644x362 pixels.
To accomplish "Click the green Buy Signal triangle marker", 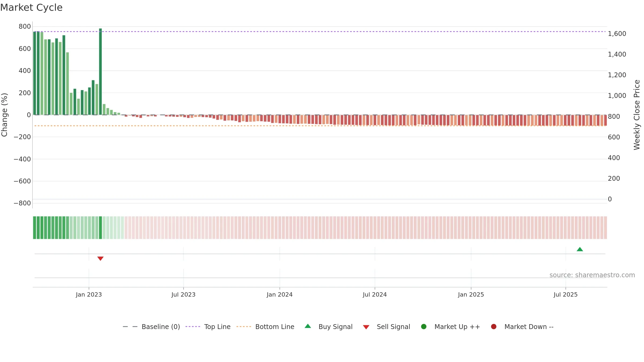I will (580, 249).
